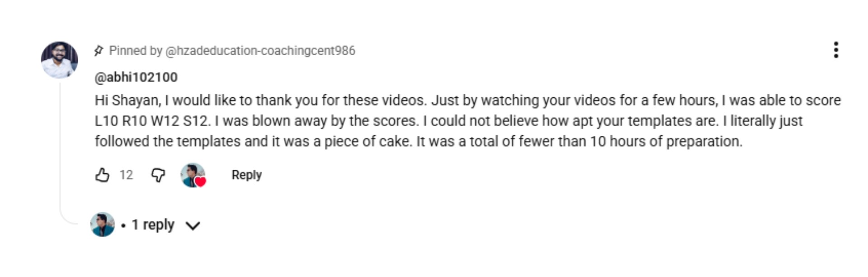Dislike the comment with the thumbs-down icon
Image resolution: width=868 pixels, height=277 pixels.
158,175
